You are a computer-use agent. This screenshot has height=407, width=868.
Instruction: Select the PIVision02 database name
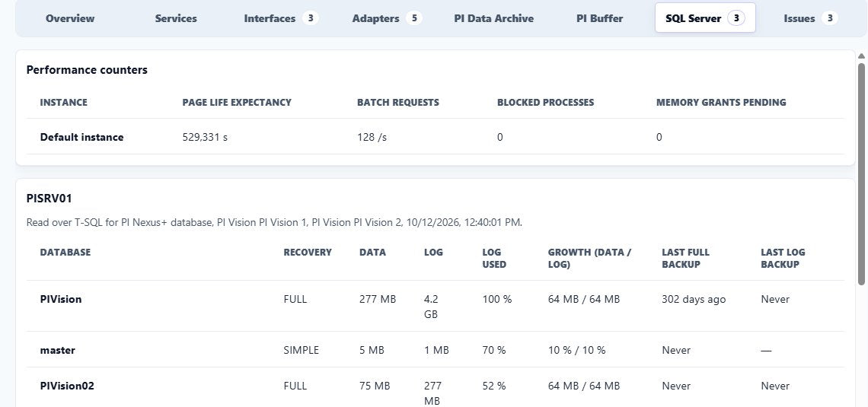tap(67, 386)
